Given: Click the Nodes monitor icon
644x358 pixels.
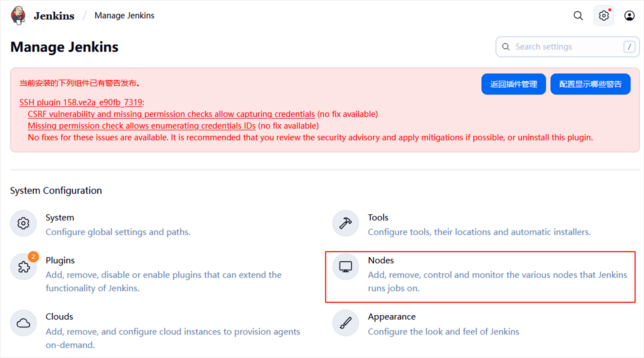Looking at the screenshot, I should coord(346,267).
